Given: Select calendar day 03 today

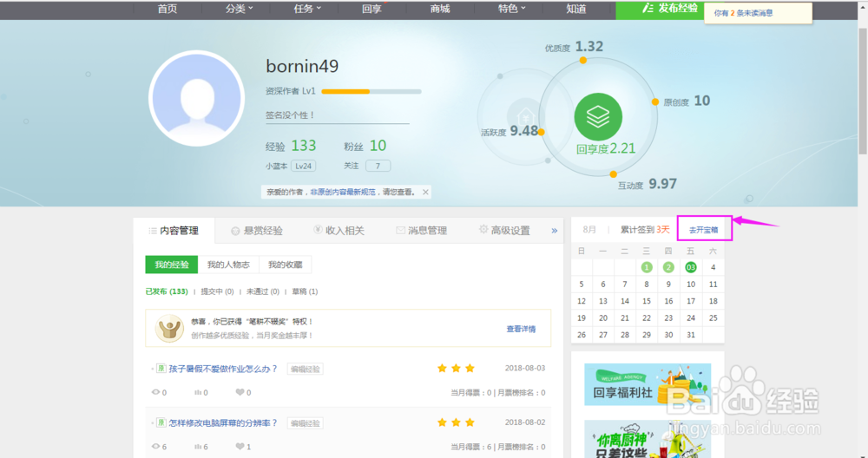Looking at the screenshot, I should [x=691, y=268].
